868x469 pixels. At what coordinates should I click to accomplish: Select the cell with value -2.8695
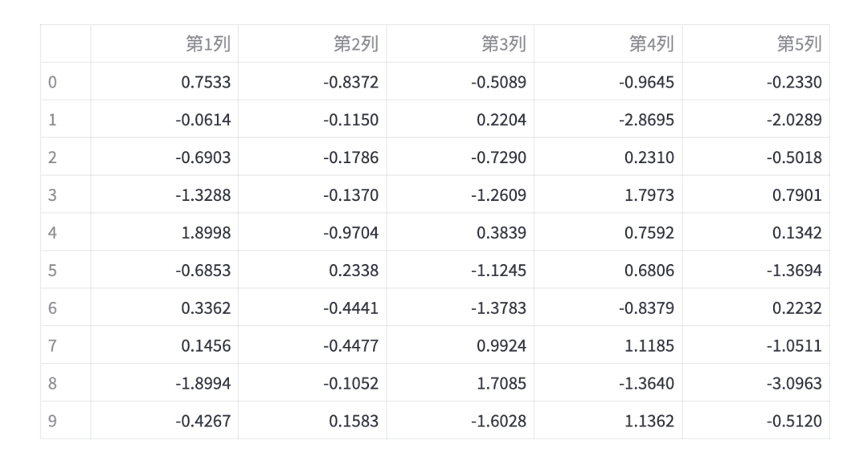coord(608,119)
